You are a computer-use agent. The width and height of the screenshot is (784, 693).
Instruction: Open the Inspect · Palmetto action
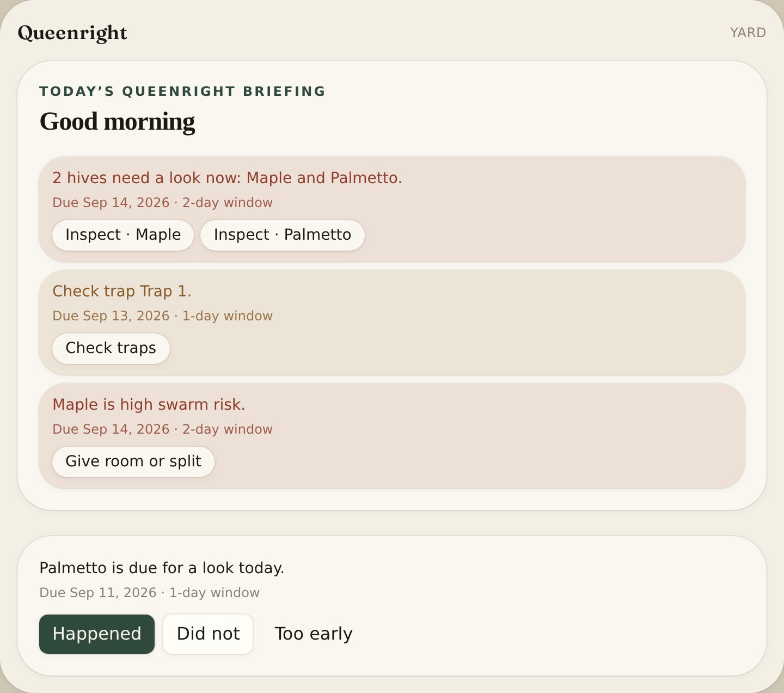[x=283, y=235]
